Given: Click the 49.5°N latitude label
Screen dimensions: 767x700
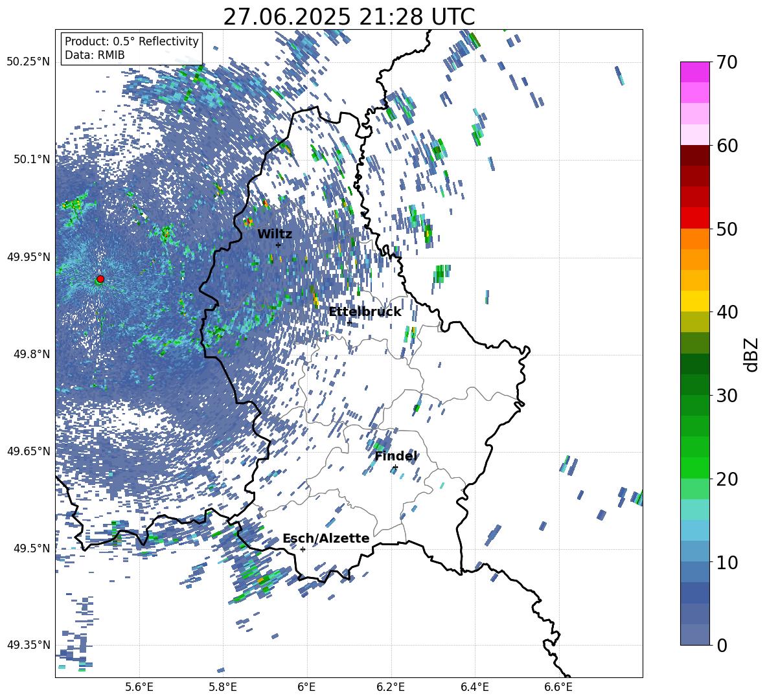Looking at the screenshot, I should tap(31, 548).
